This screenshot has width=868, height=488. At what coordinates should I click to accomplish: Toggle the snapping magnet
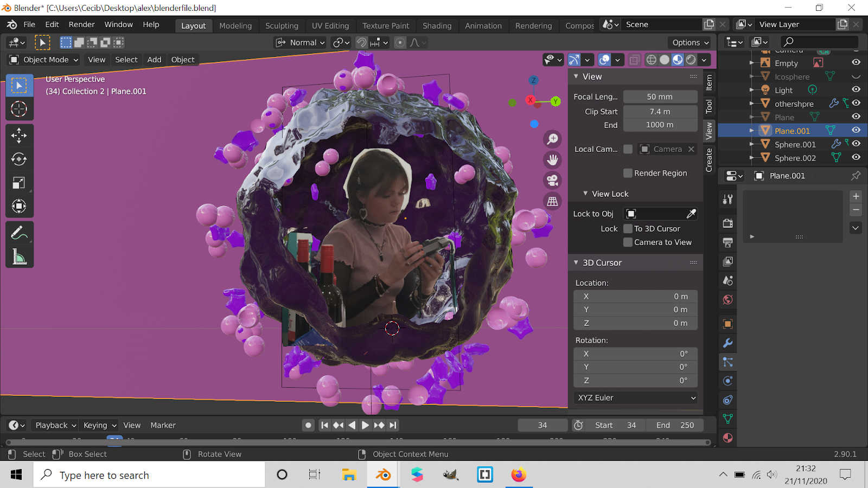[361, 42]
